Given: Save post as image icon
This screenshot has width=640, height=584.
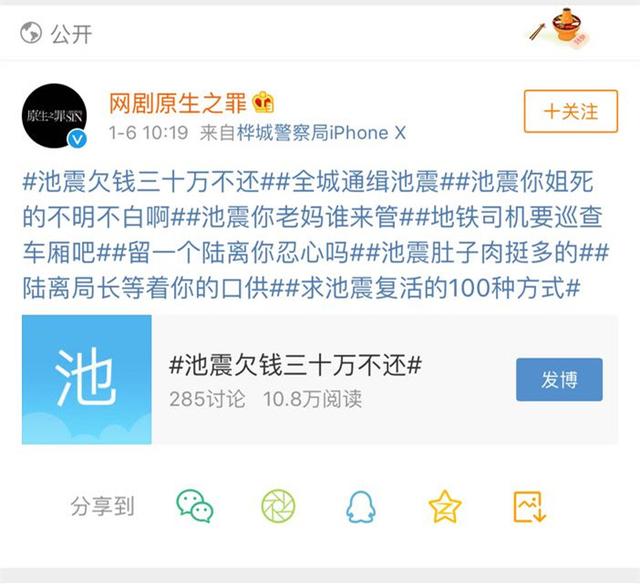Looking at the screenshot, I should (529, 506).
